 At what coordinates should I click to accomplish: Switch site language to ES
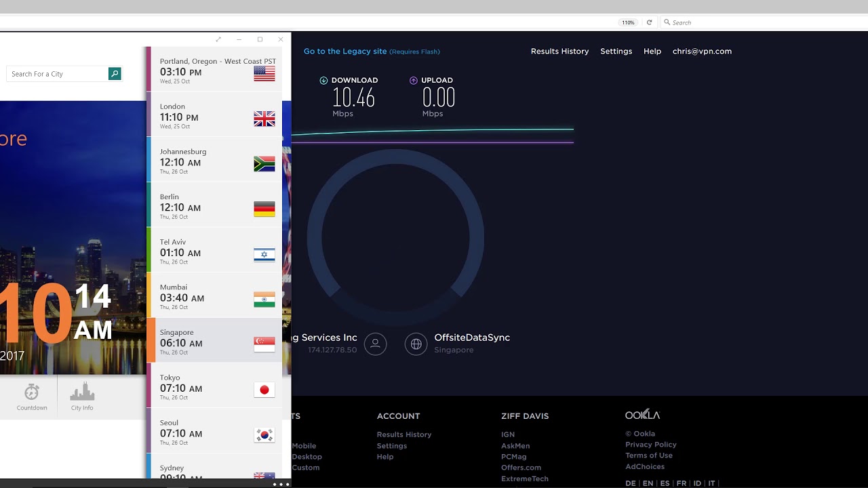pyautogui.click(x=665, y=483)
